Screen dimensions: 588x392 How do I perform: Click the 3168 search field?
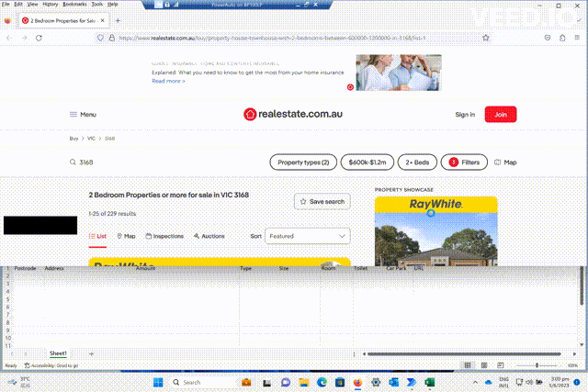point(85,162)
